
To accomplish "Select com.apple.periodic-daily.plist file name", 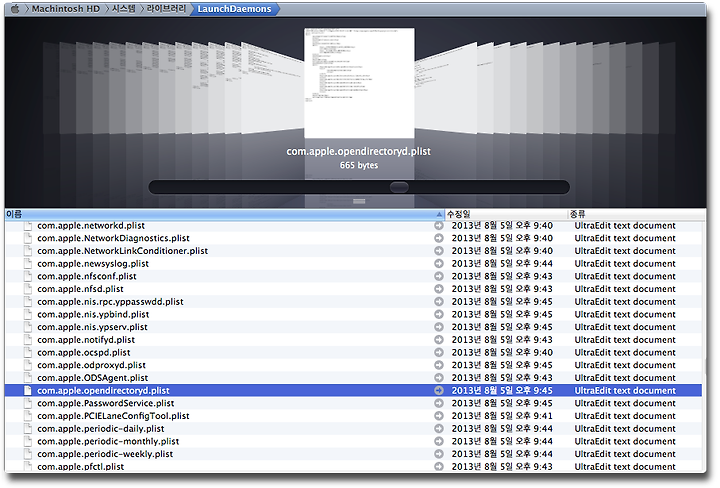I will (x=101, y=428).
